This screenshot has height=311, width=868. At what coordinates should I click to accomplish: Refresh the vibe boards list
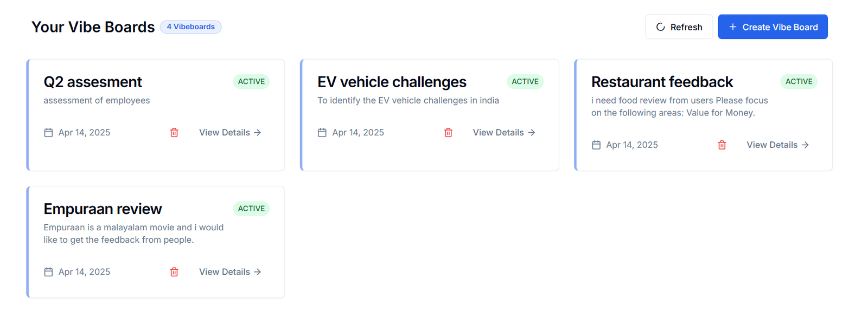(x=679, y=27)
